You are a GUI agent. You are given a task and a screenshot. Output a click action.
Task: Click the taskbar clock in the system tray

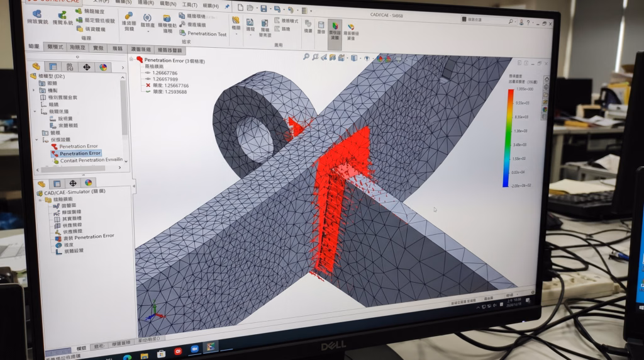(x=513, y=303)
